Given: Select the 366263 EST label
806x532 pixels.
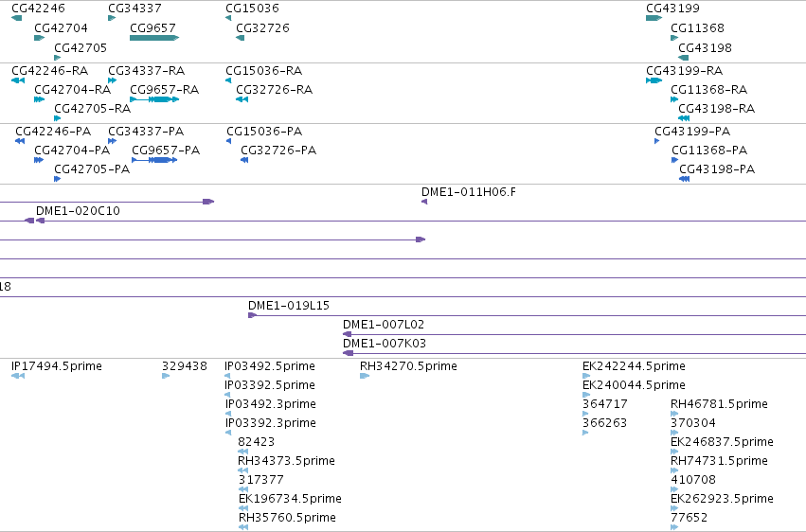Looking at the screenshot, I should (604, 423).
